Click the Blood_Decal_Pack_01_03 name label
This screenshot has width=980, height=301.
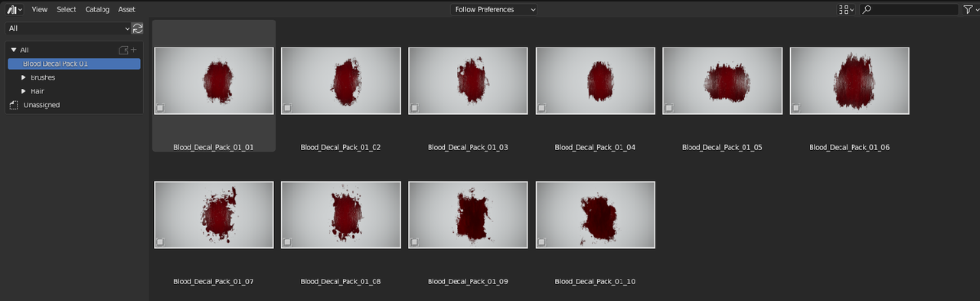point(468,147)
